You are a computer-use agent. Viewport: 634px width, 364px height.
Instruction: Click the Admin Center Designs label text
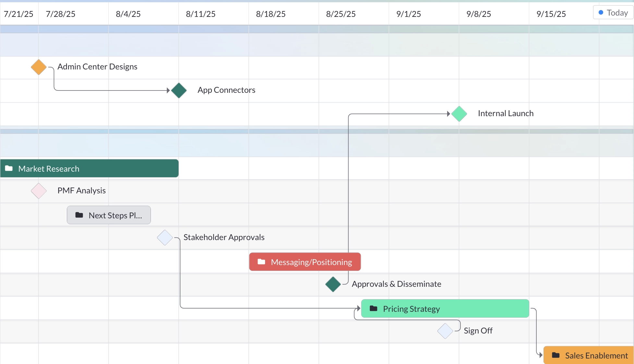pyautogui.click(x=97, y=67)
